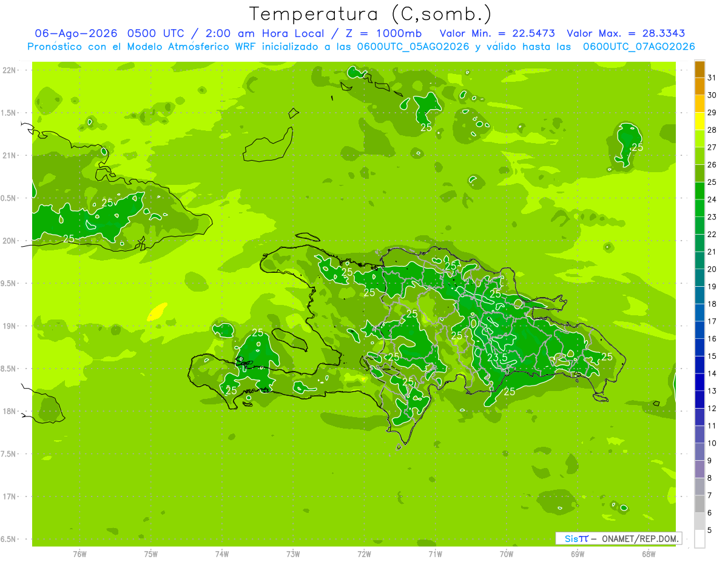Viewport: 728px width, 562px height.
Task: Click color scale label "16"
Action: [712, 339]
